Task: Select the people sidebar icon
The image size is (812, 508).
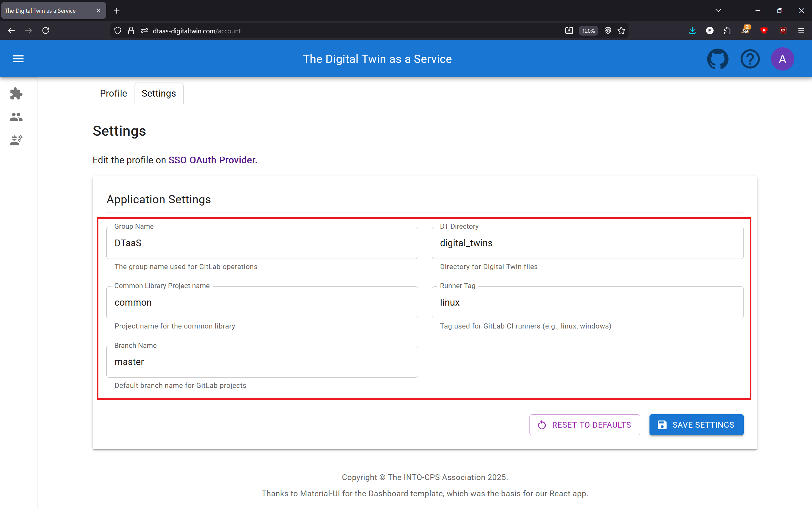Action: (16, 117)
